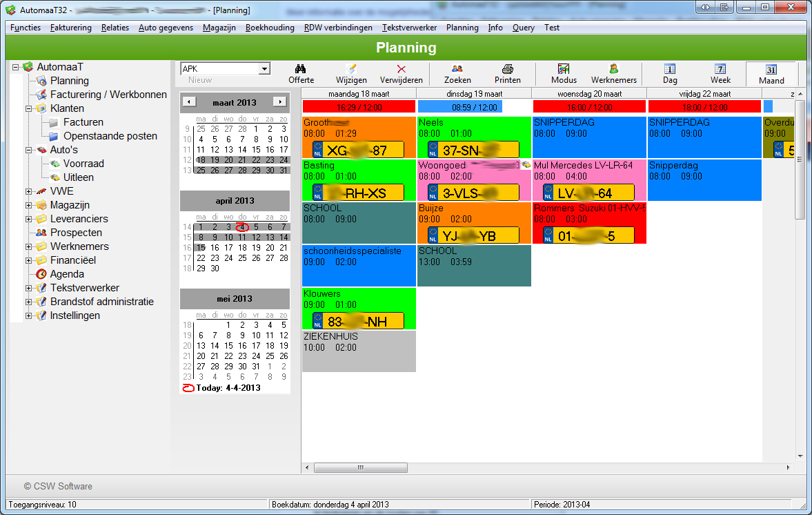
Task: Click the Modus toolbar icon
Action: pos(564,69)
